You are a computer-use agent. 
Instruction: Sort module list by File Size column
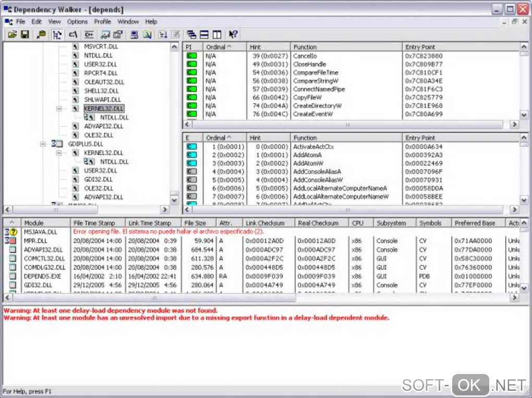199,223
